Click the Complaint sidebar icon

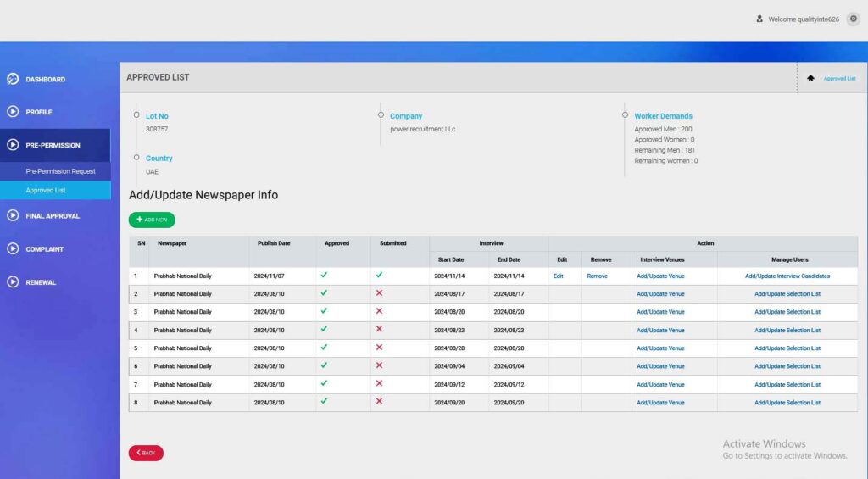pyautogui.click(x=13, y=249)
